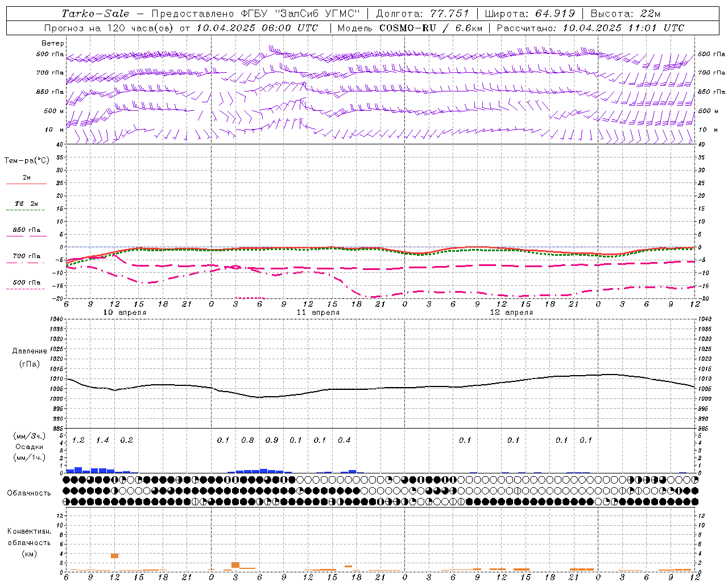
Task: Click the "Прогноз на 120 часа(ов)" header text
Action: point(109,28)
